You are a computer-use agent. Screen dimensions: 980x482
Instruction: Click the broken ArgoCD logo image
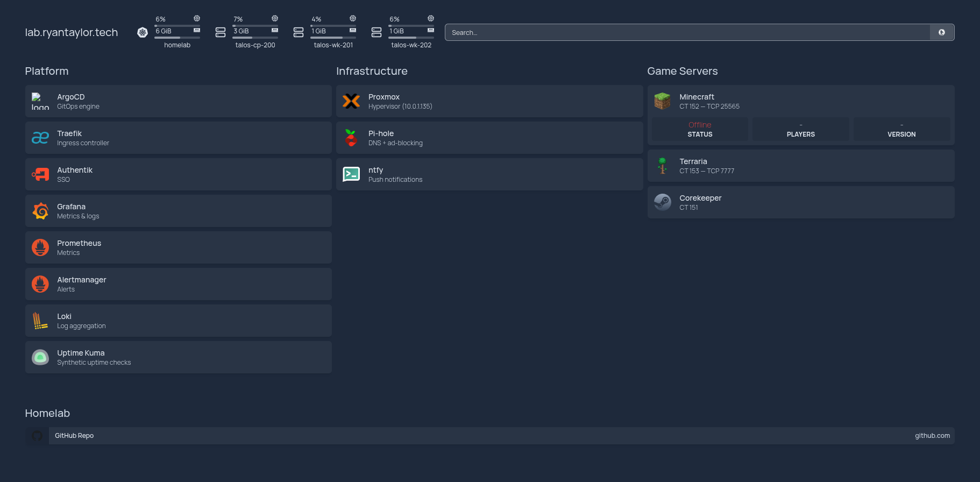tap(40, 101)
